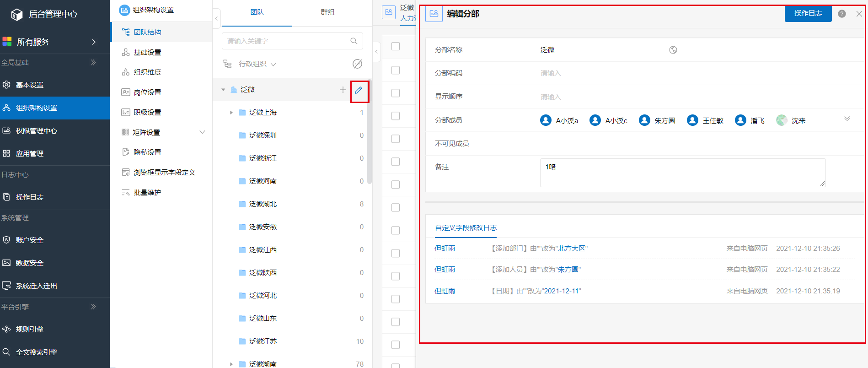This screenshot has width=868, height=368.
Task: Collapse the organization tree panel arrow
Action: [x=376, y=52]
